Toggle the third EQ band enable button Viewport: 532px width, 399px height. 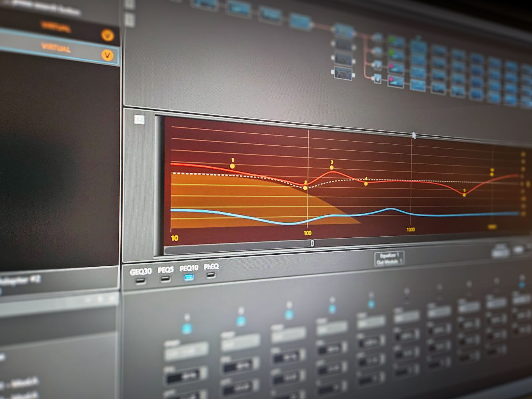(x=289, y=314)
